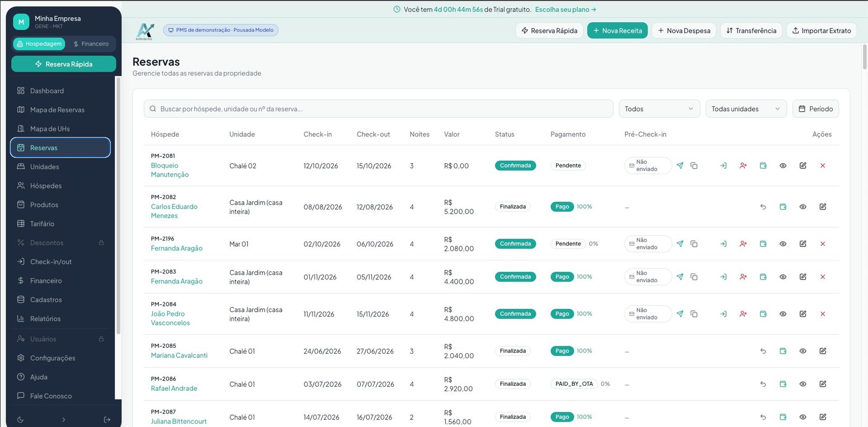Focus the reservation search field
Screen dimensions: 868x427
click(x=378, y=109)
